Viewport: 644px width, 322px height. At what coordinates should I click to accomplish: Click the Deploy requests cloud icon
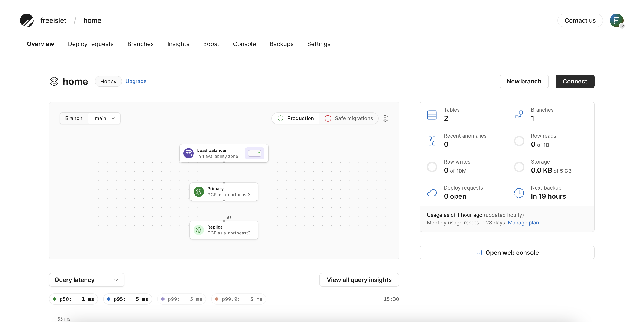pyautogui.click(x=432, y=193)
